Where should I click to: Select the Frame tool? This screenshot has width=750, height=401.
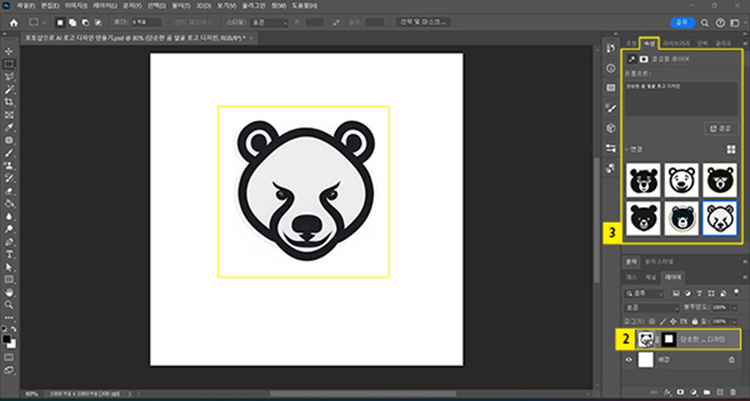(x=9, y=115)
